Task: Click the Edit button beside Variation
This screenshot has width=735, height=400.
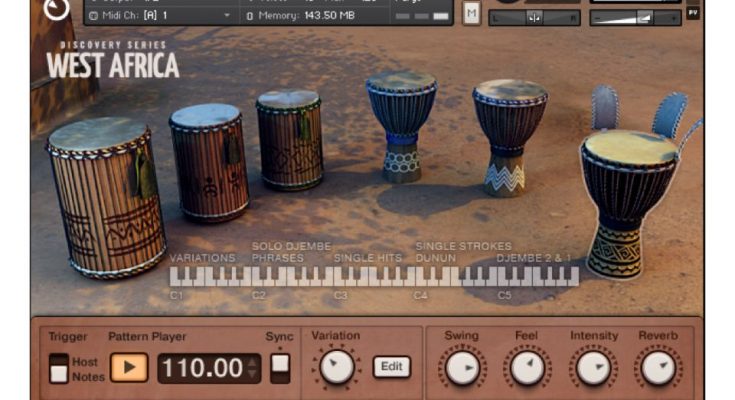Action: pos(391,367)
